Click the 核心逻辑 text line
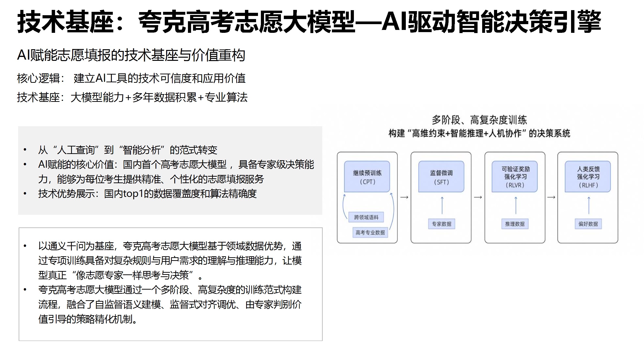Screen dimensions: 644x362 point(131,78)
